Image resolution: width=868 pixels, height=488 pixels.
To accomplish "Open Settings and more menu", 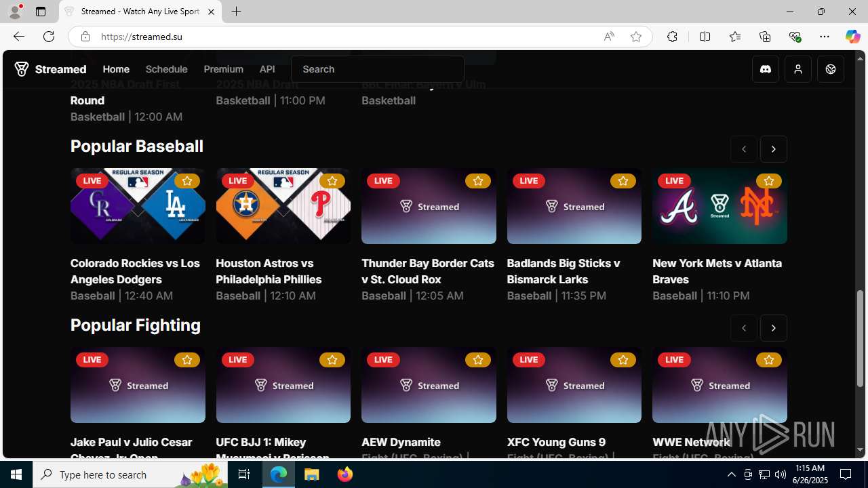I will click(x=825, y=37).
